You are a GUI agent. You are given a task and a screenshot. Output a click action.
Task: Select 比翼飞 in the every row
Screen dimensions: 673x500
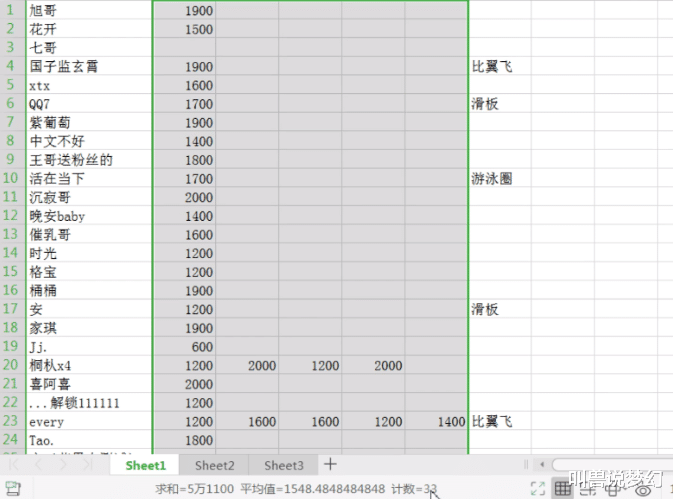(500, 421)
